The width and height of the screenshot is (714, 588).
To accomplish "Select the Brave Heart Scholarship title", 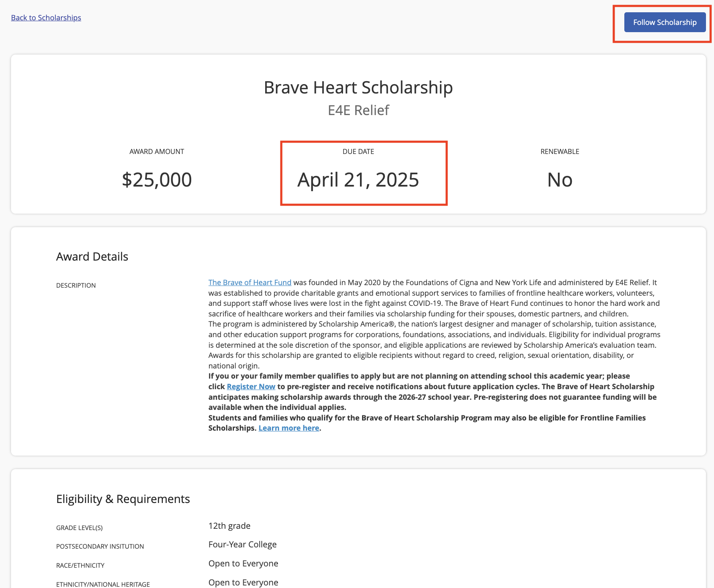I will [358, 88].
